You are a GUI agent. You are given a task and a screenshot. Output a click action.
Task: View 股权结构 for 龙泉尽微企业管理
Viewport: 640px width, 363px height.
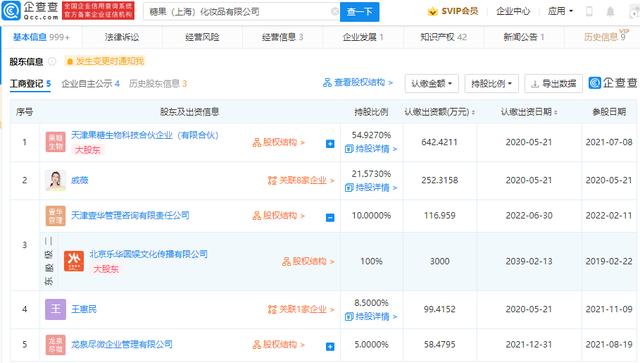279,344
